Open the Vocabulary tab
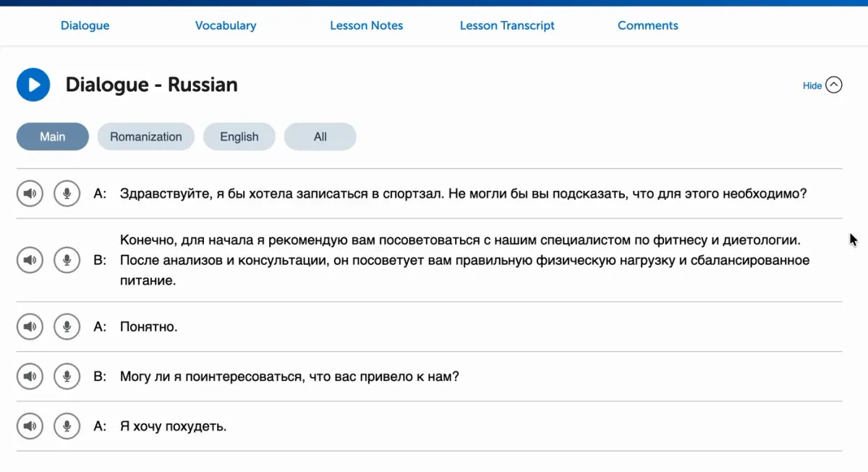 pyautogui.click(x=226, y=25)
